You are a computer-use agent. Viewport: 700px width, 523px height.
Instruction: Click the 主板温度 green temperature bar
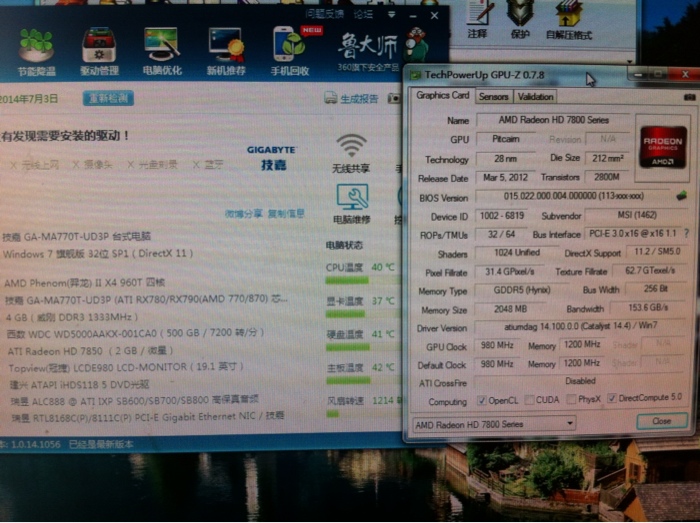348,381
